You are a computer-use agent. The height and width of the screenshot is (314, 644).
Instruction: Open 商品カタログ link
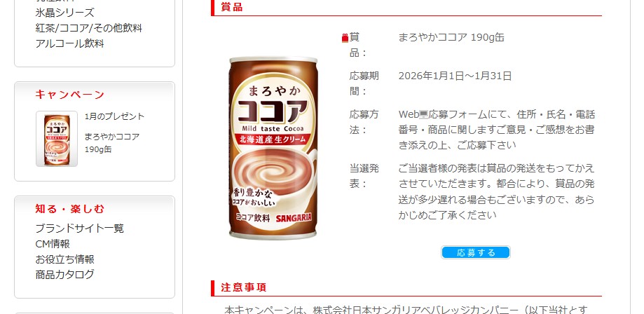65,275
